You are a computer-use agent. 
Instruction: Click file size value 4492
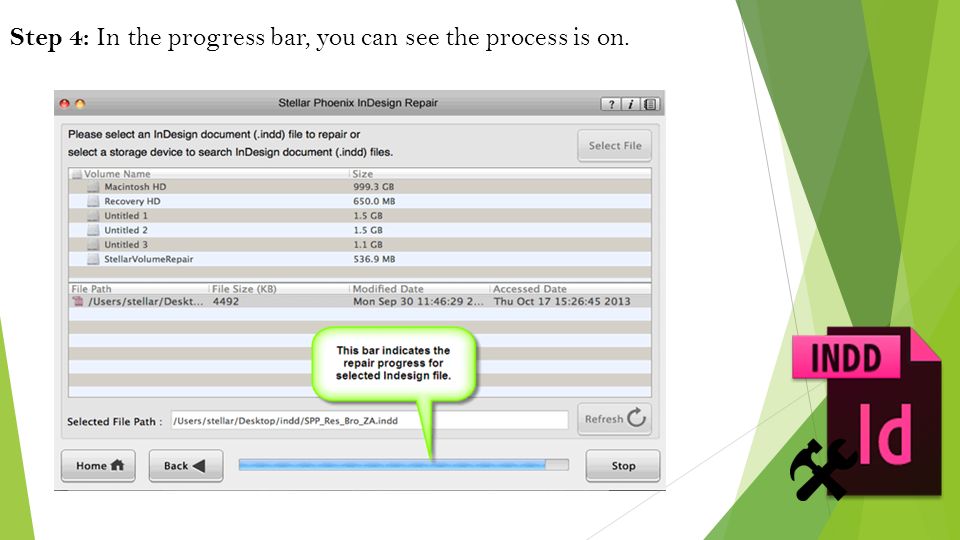pyautogui.click(x=226, y=301)
